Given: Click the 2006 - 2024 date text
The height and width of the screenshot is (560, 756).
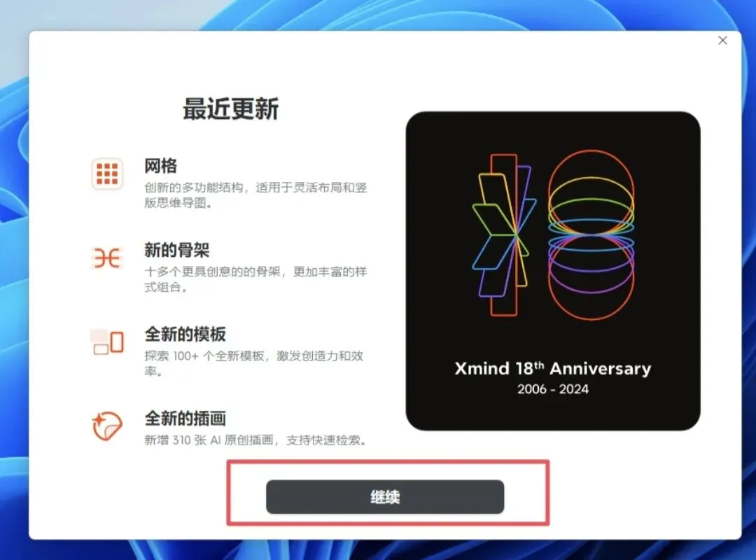Looking at the screenshot, I should click(553, 389).
